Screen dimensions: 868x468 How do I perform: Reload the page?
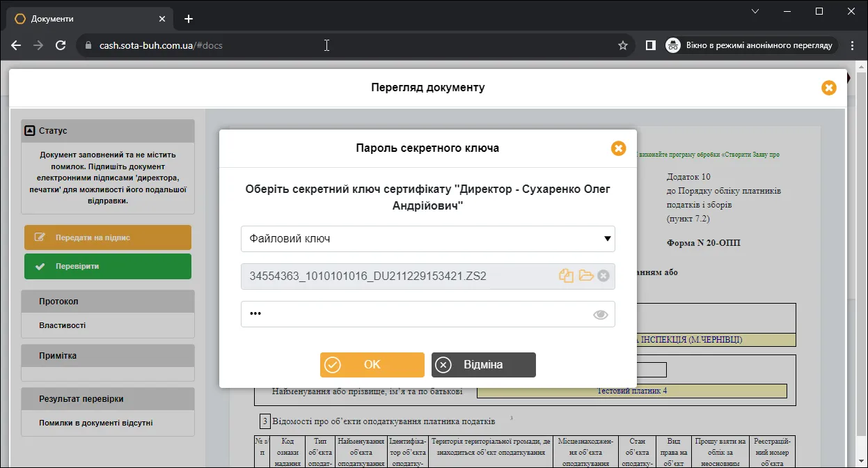61,45
